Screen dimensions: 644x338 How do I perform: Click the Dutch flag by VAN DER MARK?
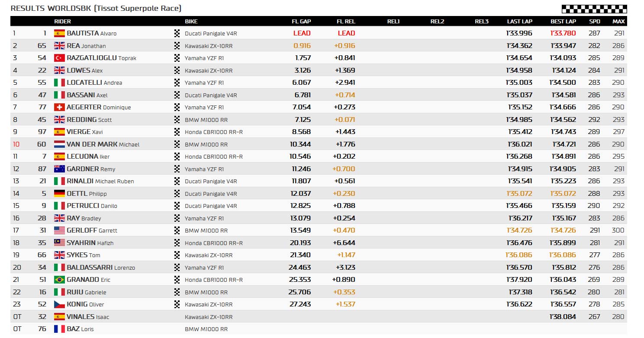59,144
